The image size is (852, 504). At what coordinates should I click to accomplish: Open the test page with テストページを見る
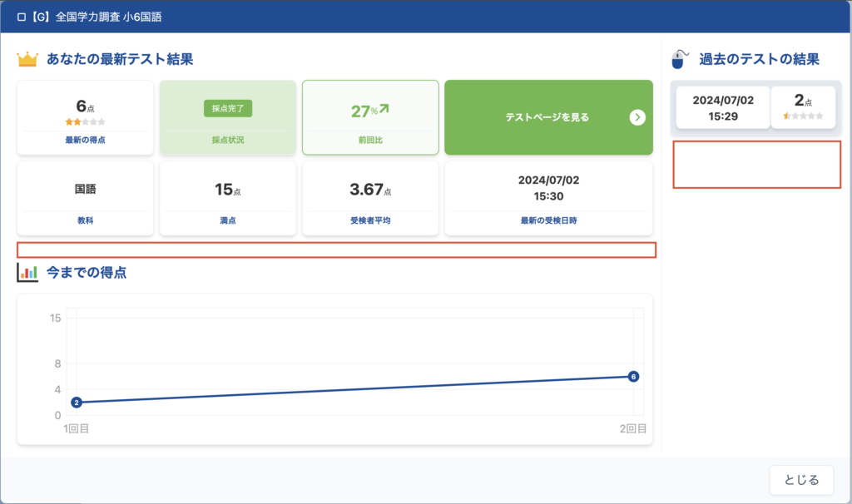point(547,117)
